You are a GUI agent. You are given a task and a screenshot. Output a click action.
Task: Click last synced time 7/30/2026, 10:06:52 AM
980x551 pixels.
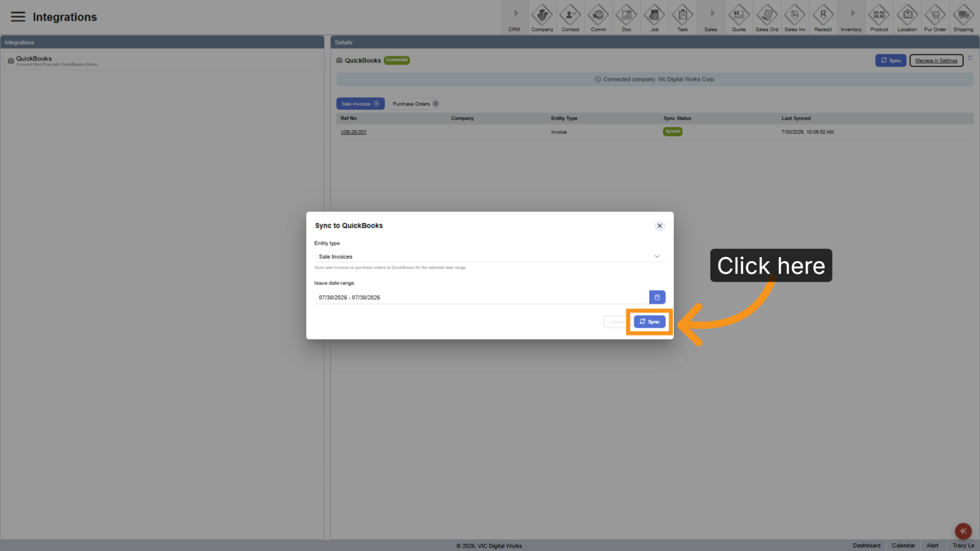pyautogui.click(x=808, y=132)
